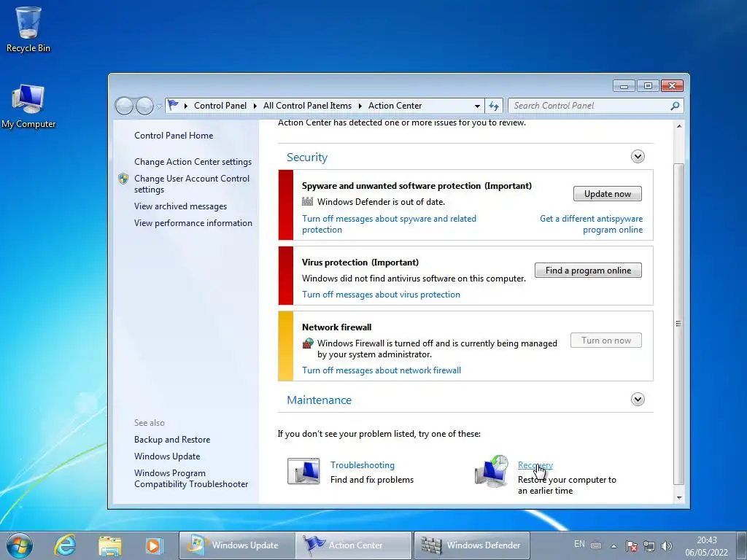Open Windows Explorer from taskbar
This screenshot has width=747, height=560.
pos(110,545)
